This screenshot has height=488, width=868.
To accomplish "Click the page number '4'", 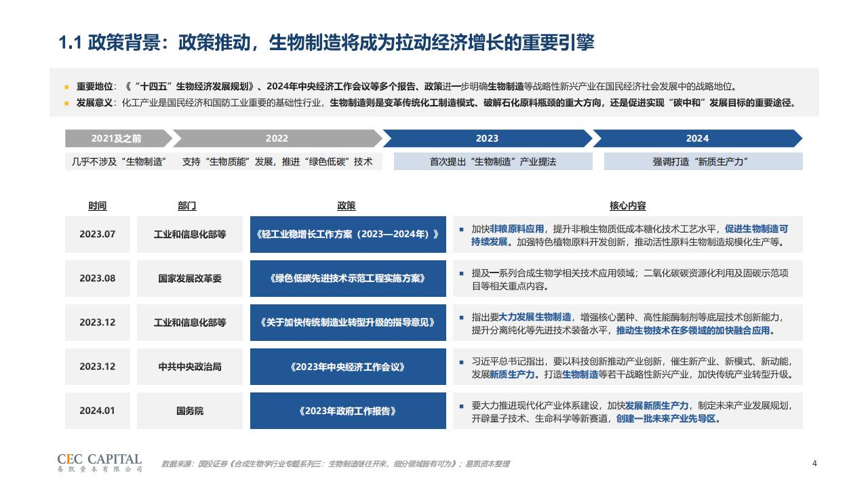I will pos(814,464).
